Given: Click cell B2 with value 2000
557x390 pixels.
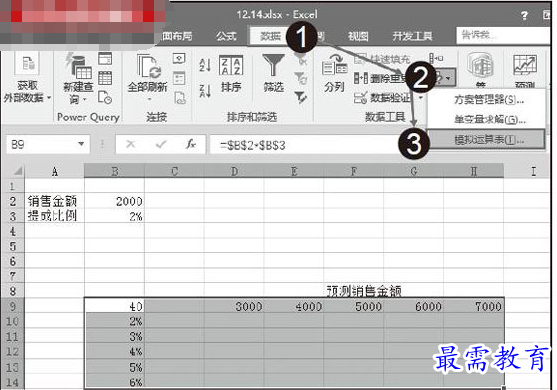Looking at the screenshot, I should pyautogui.click(x=114, y=201).
